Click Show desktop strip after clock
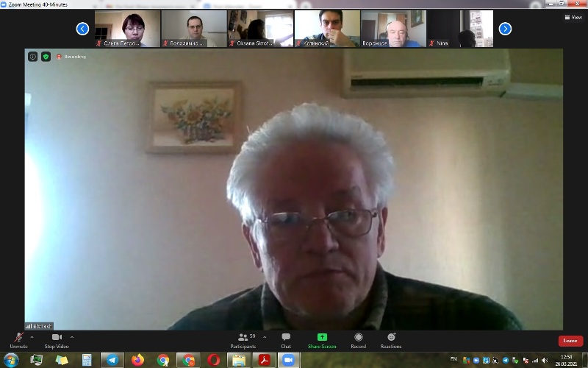Viewport: 588px width, 368px height. coord(585,361)
